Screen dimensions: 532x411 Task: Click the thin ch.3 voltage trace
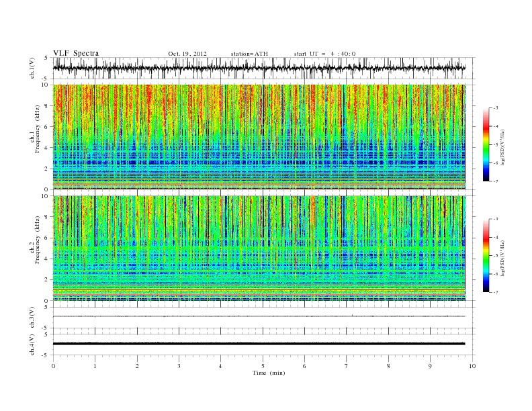pyautogui.click(x=259, y=316)
